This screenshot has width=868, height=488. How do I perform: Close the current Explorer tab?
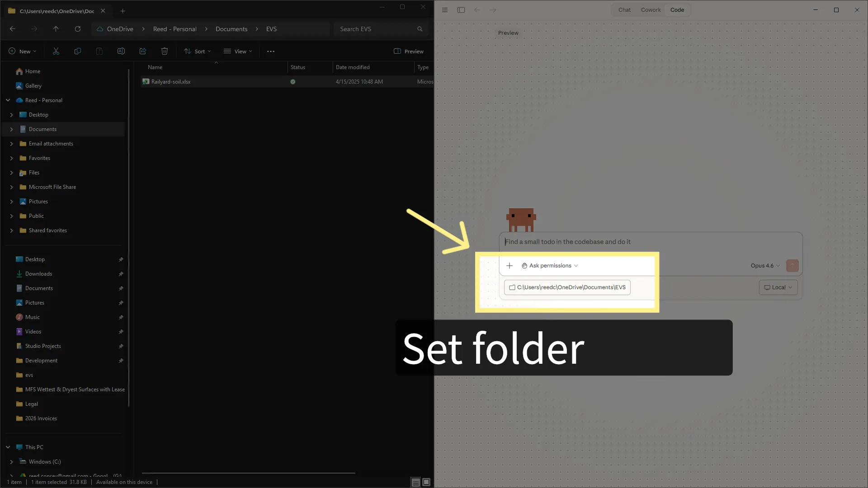[x=103, y=11]
